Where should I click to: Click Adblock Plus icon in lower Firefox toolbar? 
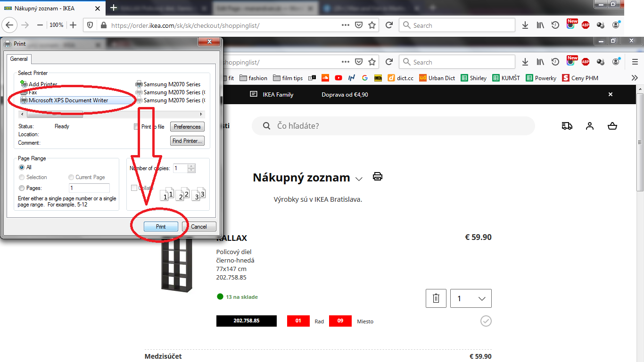click(586, 62)
